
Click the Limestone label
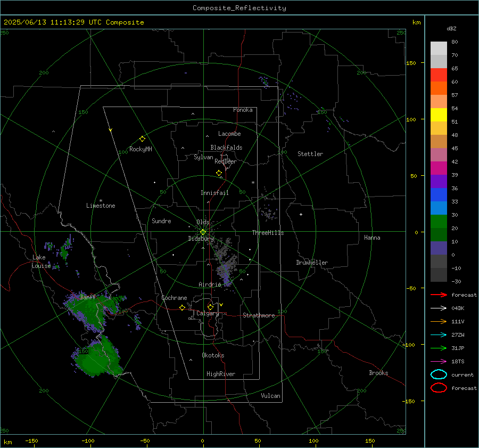coord(101,206)
